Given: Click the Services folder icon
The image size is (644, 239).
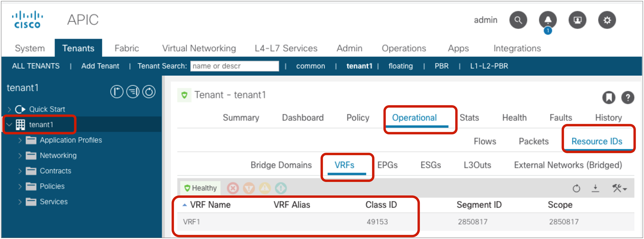Looking at the screenshot, I should [31, 201].
